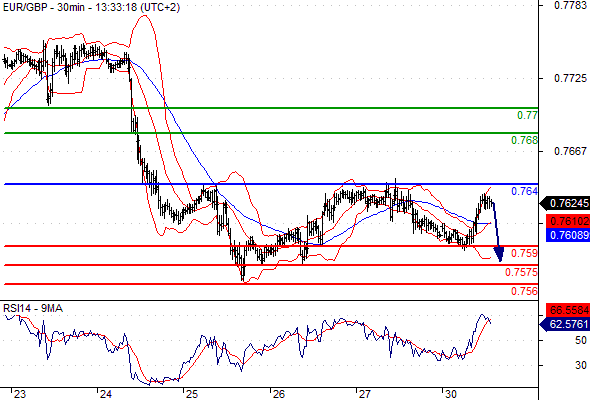Click the RSI 50 level axis label
Viewport: 590px width, 400px height.
[581, 341]
